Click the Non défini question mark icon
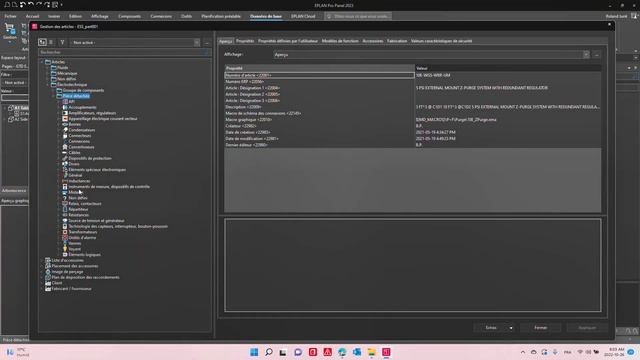640x360 pixels. point(65,198)
